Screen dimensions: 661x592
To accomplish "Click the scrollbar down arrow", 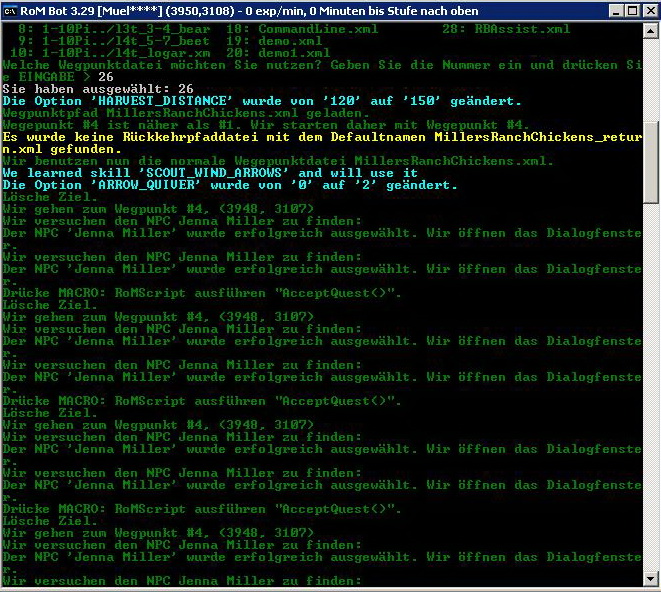I will pos(651,582).
